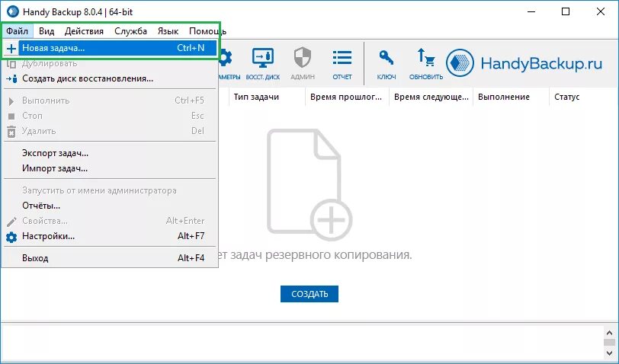Screen dimensions: 619x364
Task: Open the HandyBackup.ru logo link
Action: [x=524, y=63]
